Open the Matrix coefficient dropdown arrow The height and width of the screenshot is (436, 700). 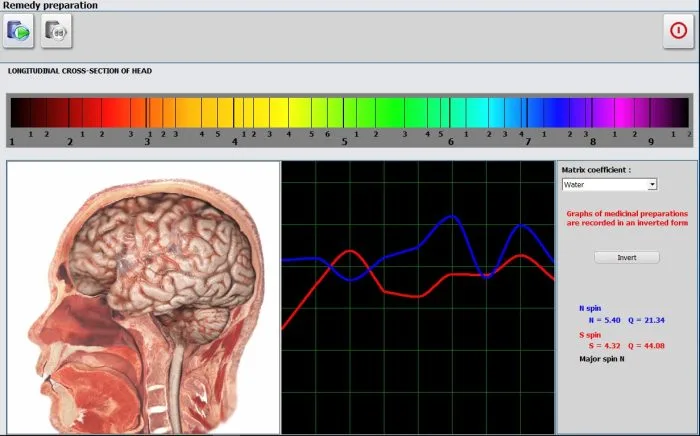[x=652, y=185]
